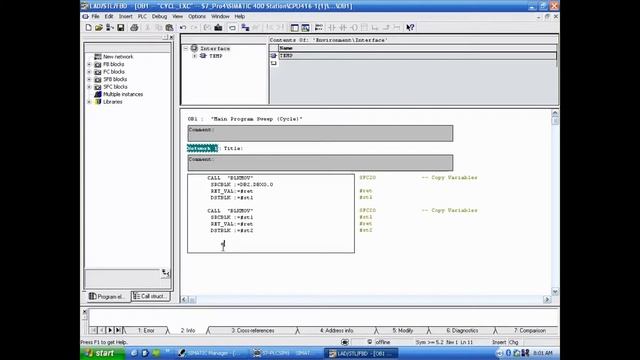Select New network in program elements
The height and width of the screenshot is (360, 640).
click(x=118, y=57)
